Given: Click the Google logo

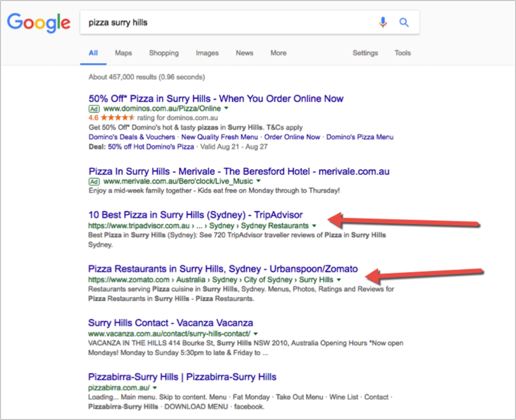Looking at the screenshot, I should pos(38,23).
